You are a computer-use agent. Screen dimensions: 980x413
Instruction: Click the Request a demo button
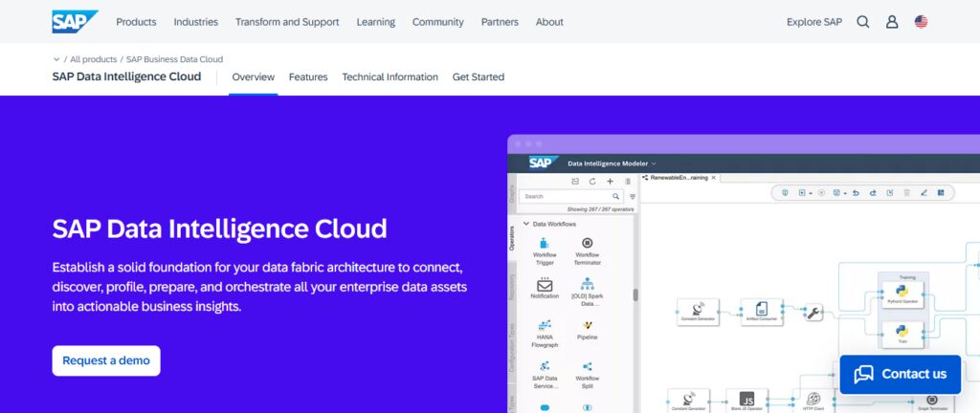coord(106,360)
